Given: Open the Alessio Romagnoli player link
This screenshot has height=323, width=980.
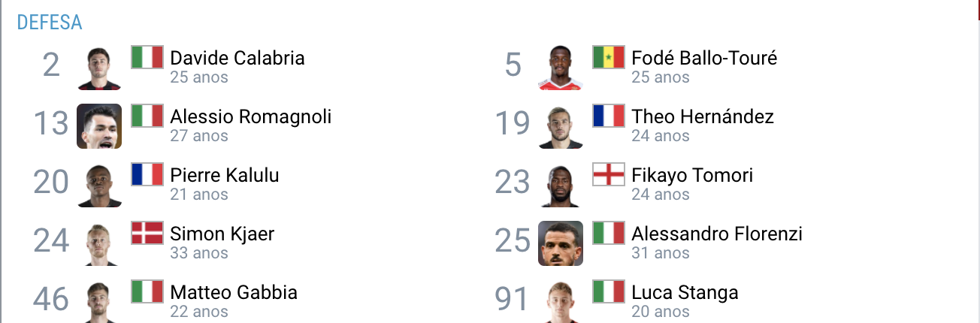Looking at the screenshot, I should pyautogui.click(x=250, y=116).
